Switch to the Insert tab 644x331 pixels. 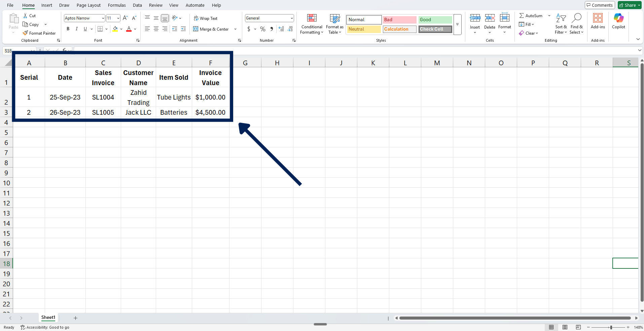(47, 5)
